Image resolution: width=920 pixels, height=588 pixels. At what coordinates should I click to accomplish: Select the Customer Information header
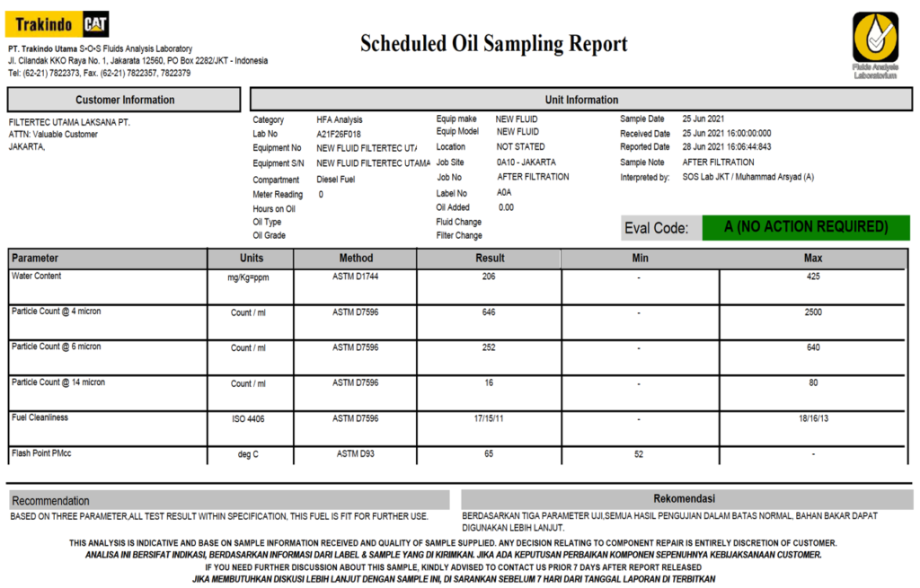(125, 100)
